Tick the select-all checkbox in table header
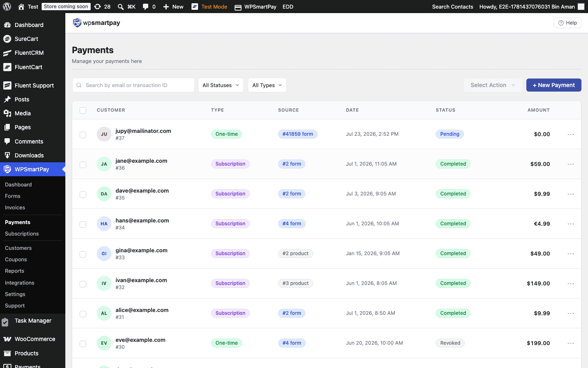This screenshot has height=368, width=588. tap(83, 110)
